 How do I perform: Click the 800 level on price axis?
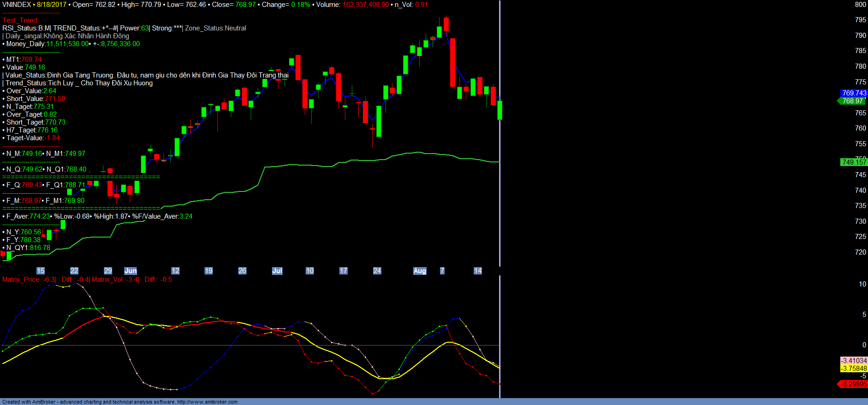(860, 5)
